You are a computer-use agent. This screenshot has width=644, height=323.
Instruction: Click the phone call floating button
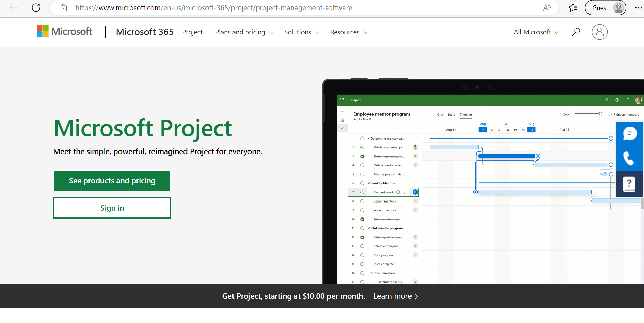(630, 159)
